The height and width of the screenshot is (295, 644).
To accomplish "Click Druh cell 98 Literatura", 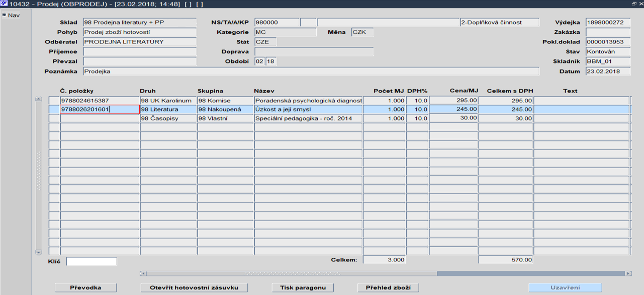I will click(168, 109).
